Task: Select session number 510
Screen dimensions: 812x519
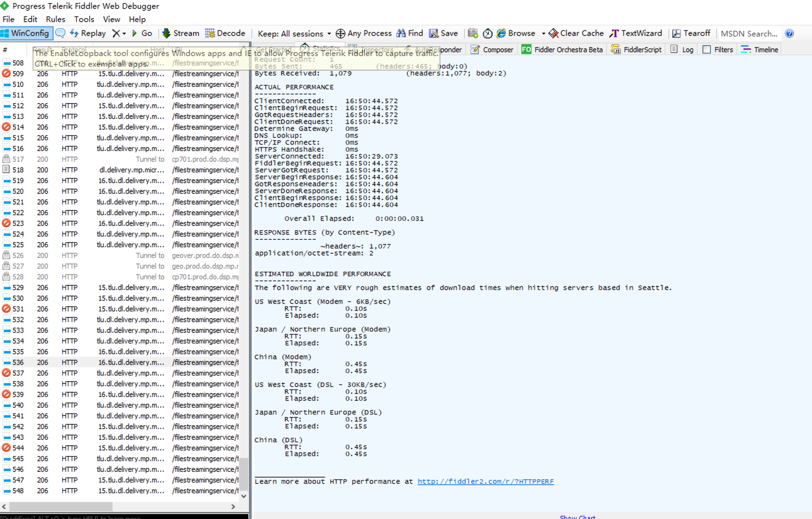Action: (x=18, y=84)
